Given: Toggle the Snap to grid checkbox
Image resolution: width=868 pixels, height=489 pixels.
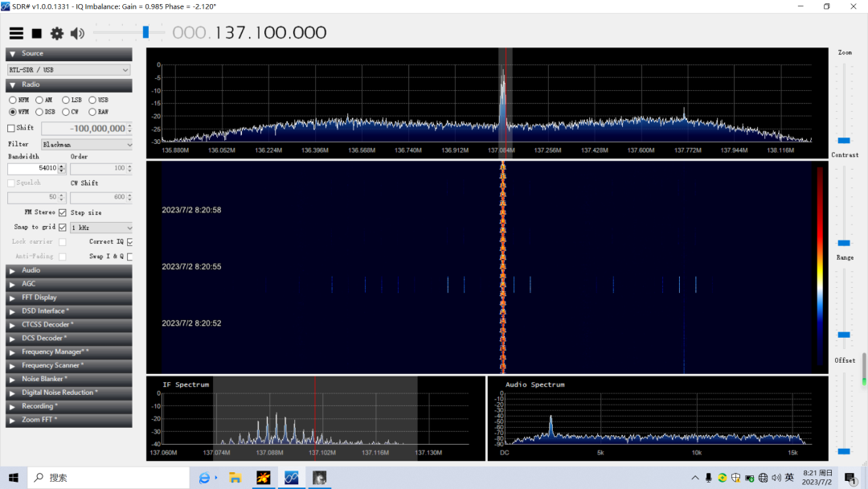Looking at the screenshot, I should click(x=63, y=227).
